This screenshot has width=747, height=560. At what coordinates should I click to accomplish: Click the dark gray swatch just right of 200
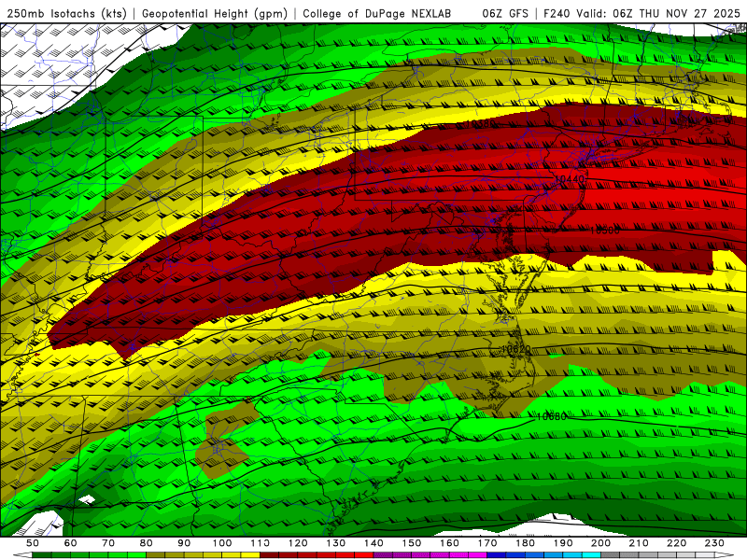(611, 555)
